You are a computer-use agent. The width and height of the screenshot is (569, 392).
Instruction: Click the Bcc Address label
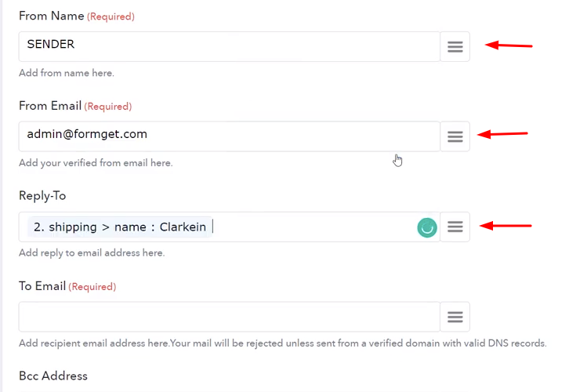click(x=53, y=376)
